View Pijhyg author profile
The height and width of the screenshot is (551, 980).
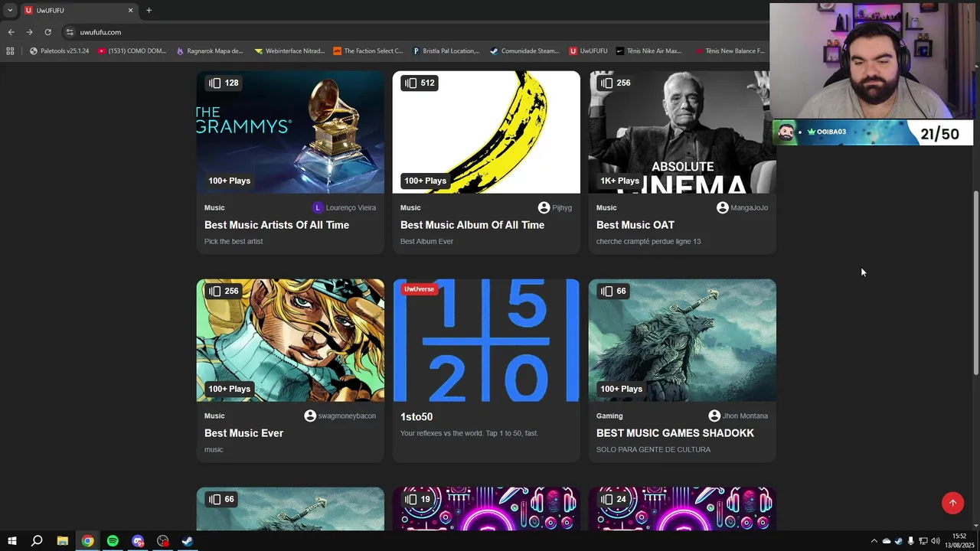pyautogui.click(x=555, y=207)
